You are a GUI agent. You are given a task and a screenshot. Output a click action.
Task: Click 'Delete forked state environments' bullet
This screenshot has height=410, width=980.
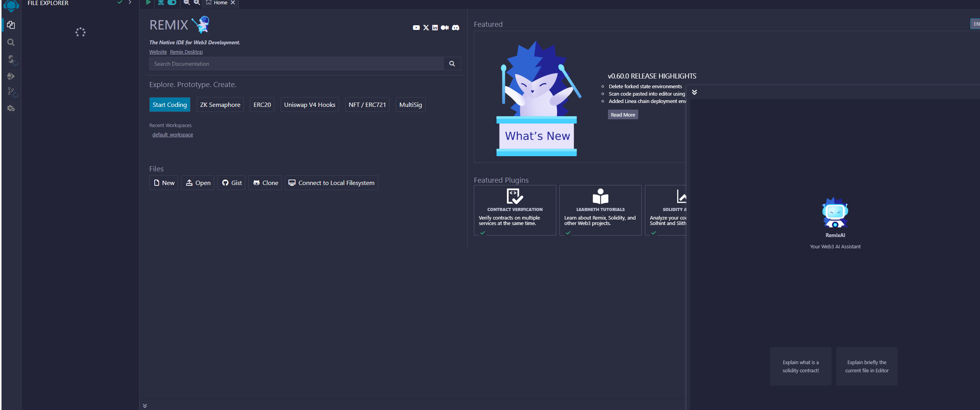pyautogui.click(x=645, y=86)
